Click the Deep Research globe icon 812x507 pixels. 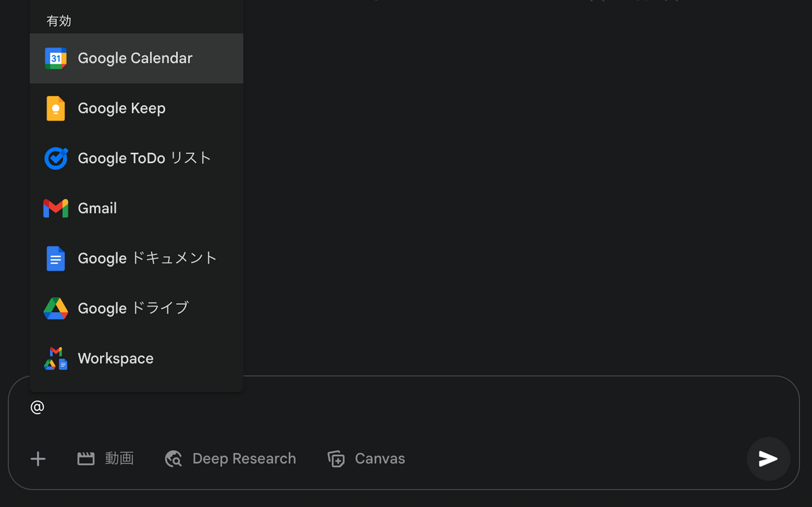(173, 459)
